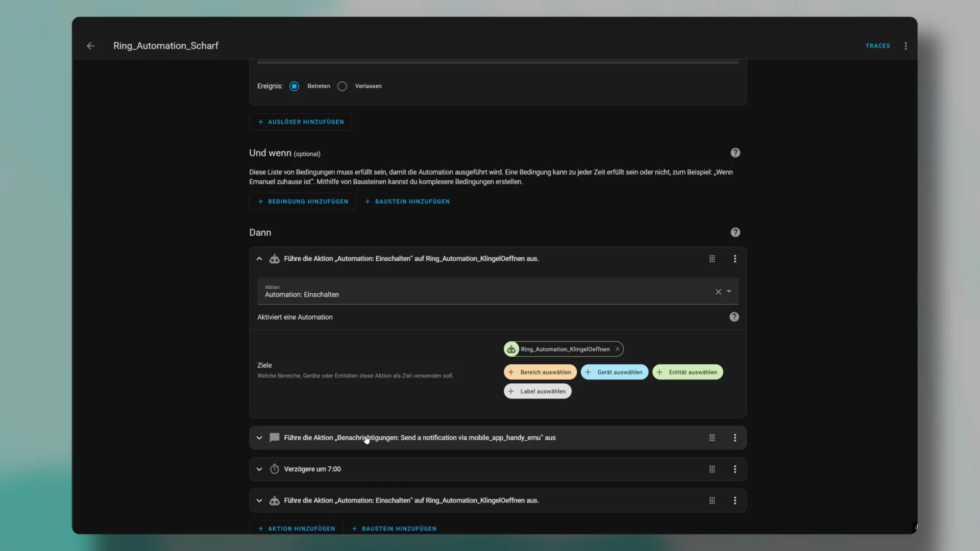Select the 'Betreten' radio button

294,86
